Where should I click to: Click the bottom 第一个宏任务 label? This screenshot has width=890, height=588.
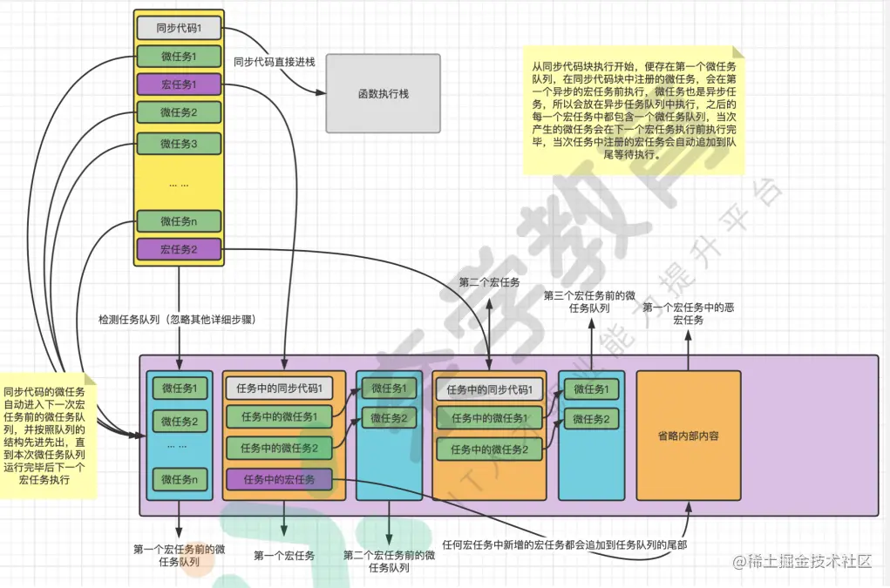284,556
